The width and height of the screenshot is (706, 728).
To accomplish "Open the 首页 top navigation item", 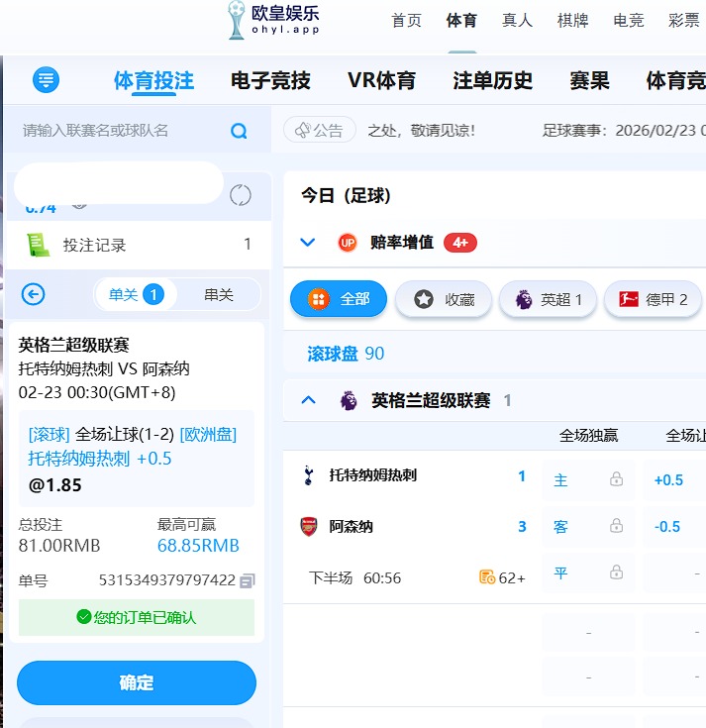I will coord(406,21).
